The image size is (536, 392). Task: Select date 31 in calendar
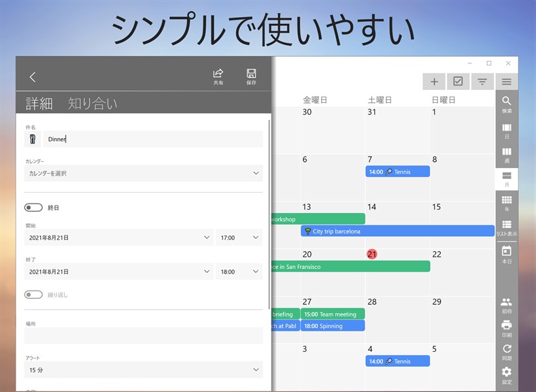tap(372, 112)
